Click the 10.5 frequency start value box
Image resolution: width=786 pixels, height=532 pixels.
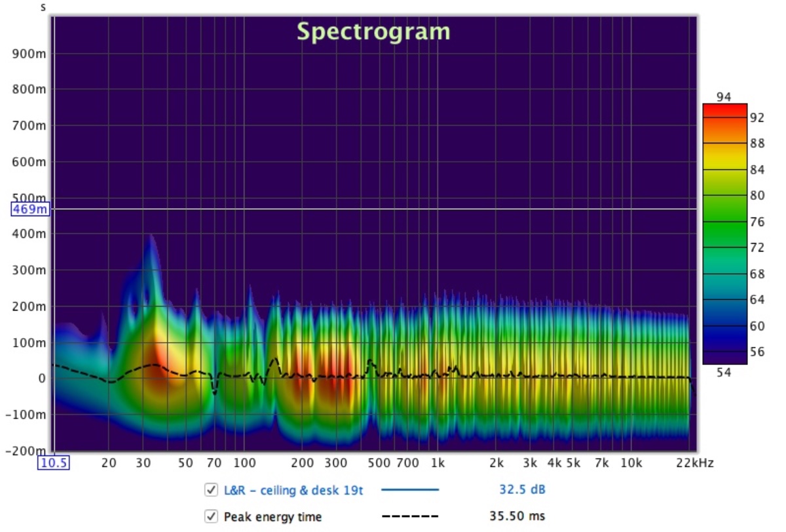pyautogui.click(x=55, y=463)
